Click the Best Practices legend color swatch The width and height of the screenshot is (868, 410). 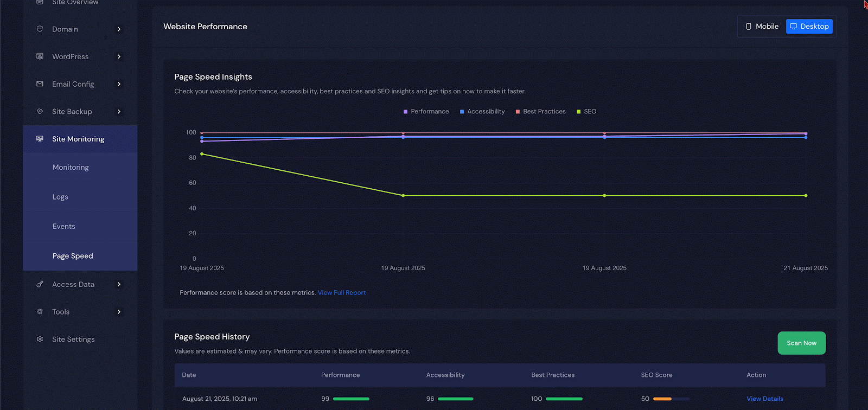518,112
